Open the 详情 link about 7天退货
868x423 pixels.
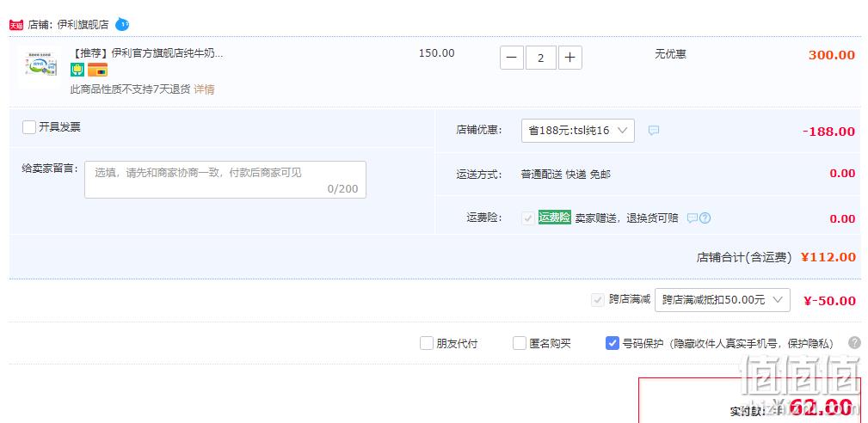tap(204, 89)
